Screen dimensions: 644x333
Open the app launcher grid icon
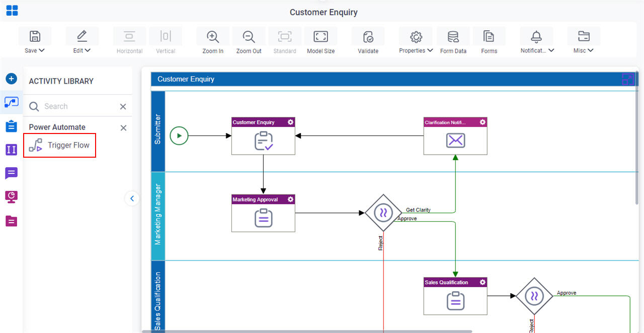(x=12, y=11)
